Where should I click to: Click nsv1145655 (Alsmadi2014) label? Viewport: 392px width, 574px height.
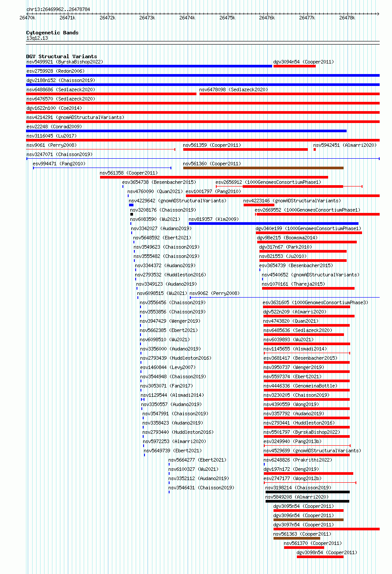pos(295,349)
